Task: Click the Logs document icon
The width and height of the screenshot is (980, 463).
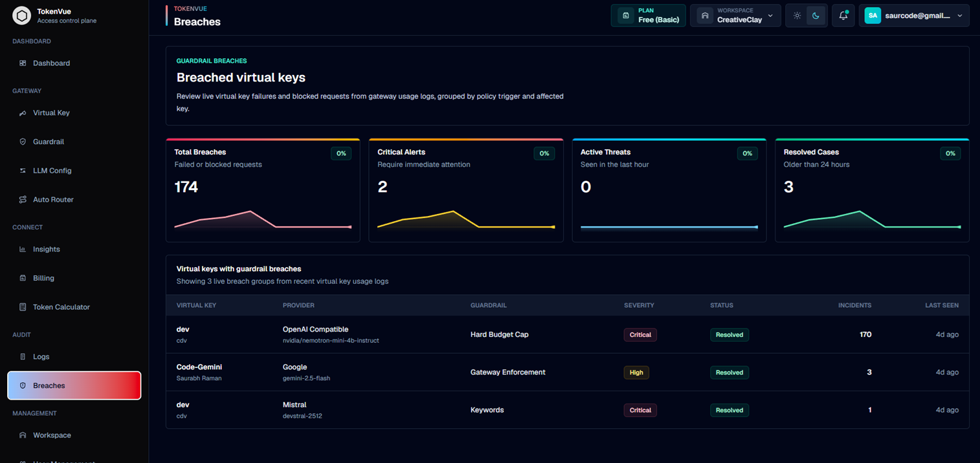Action: click(23, 357)
